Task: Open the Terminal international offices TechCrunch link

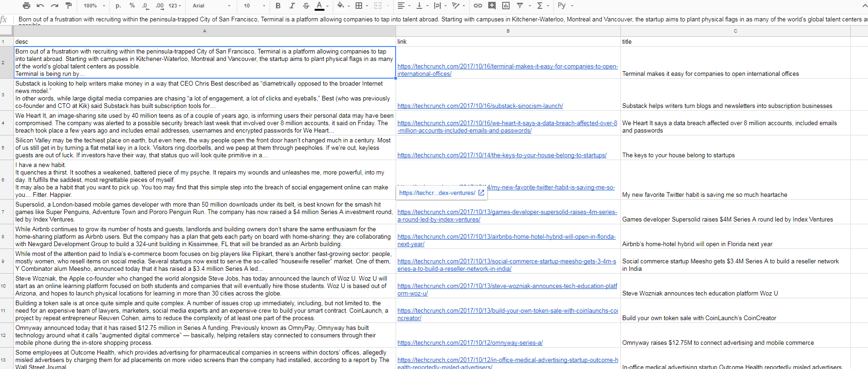Action: pyautogui.click(x=507, y=70)
